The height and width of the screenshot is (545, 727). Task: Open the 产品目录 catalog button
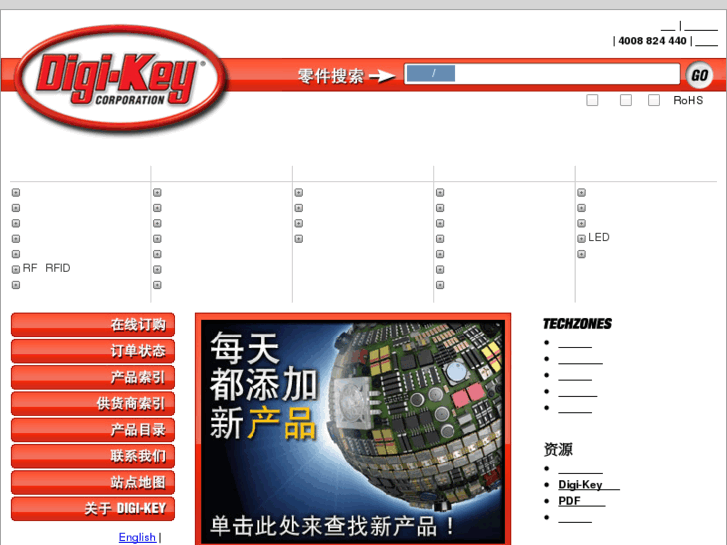(93, 430)
